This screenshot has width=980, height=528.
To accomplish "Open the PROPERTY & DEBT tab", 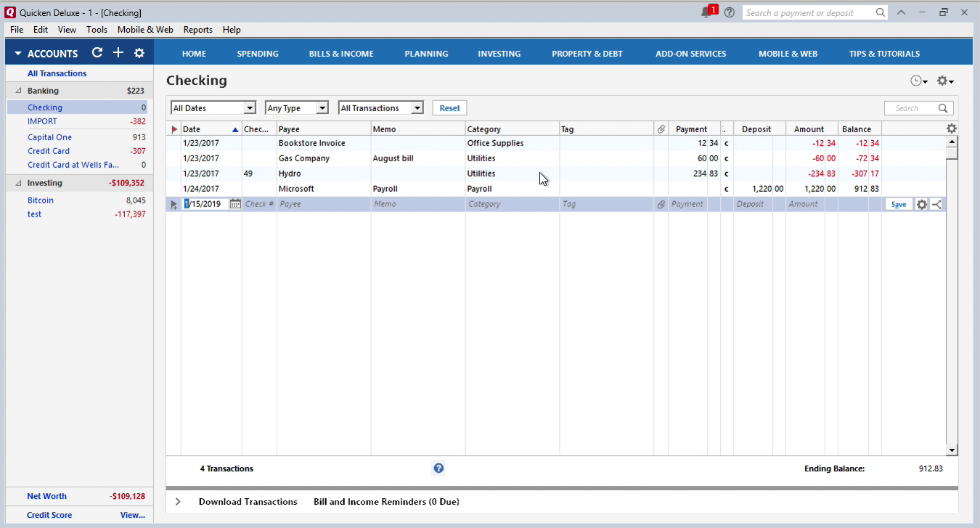I will pyautogui.click(x=587, y=54).
